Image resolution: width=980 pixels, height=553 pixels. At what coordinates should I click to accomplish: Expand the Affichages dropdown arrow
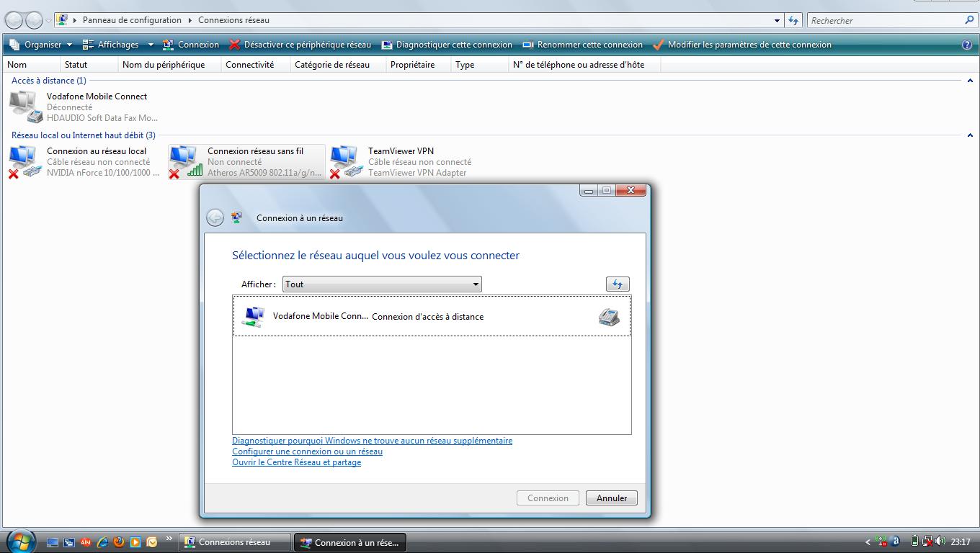pyautogui.click(x=151, y=45)
